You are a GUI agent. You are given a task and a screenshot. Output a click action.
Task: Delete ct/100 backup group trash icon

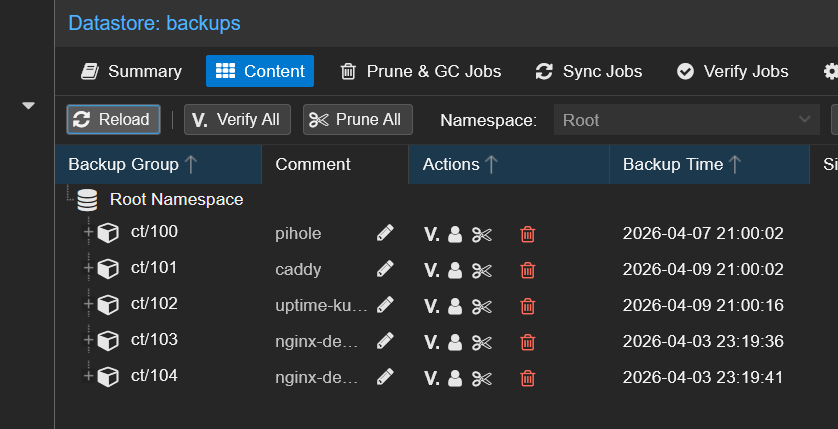tap(527, 234)
